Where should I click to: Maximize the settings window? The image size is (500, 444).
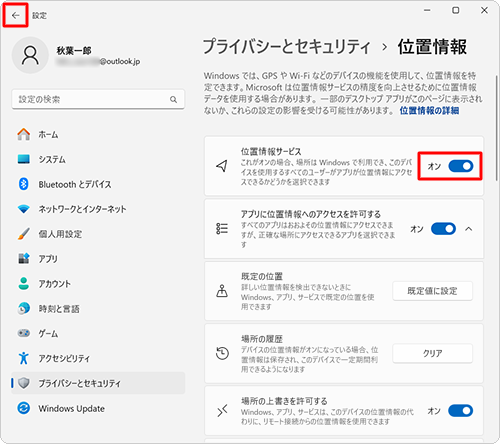coord(455,10)
